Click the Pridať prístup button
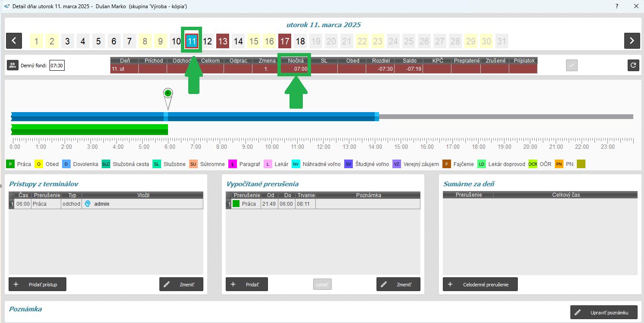Image resolution: width=644 pixels, height=323 pixels. pyautogui.click(x=37, y=285)
